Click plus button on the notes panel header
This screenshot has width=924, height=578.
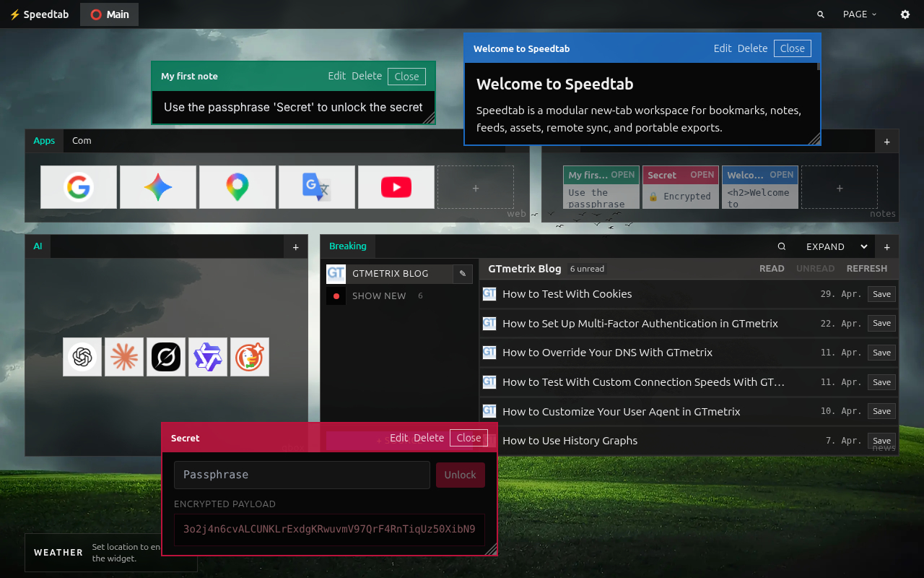(887, 142)
